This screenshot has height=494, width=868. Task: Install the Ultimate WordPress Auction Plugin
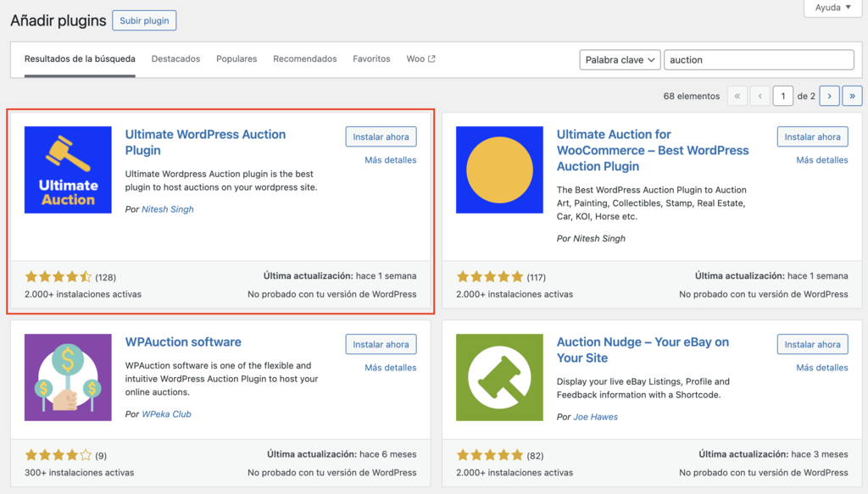[381, 136]
